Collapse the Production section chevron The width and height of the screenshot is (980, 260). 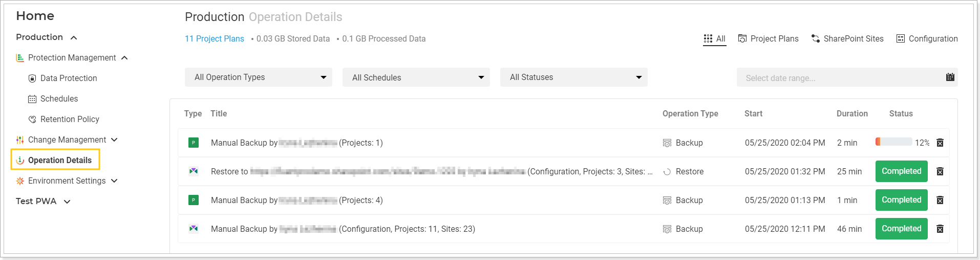pyautogui.click(x=74, y=37)
